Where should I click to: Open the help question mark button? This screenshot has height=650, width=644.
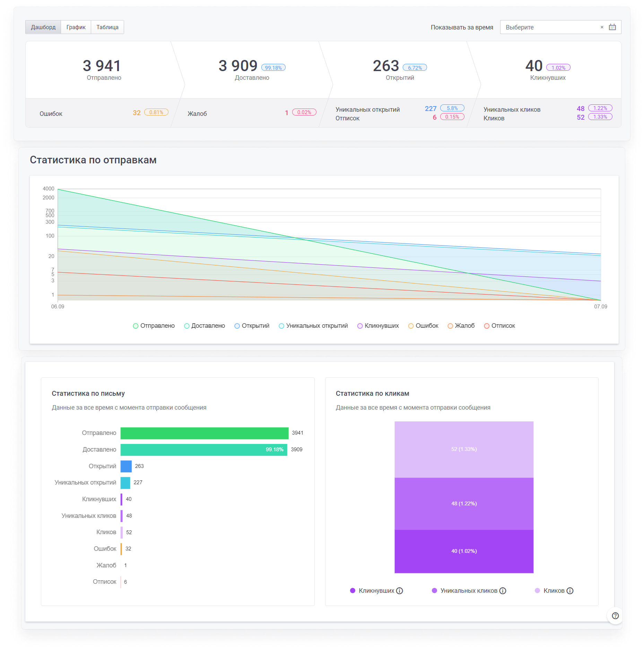click(x=615, y=616)
